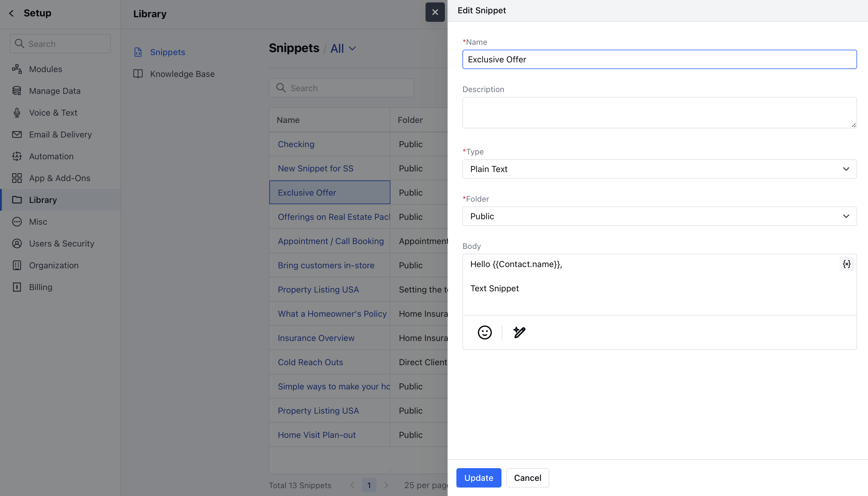Click the Update button
Screen dimensions: 868x496
click(478, 478)
